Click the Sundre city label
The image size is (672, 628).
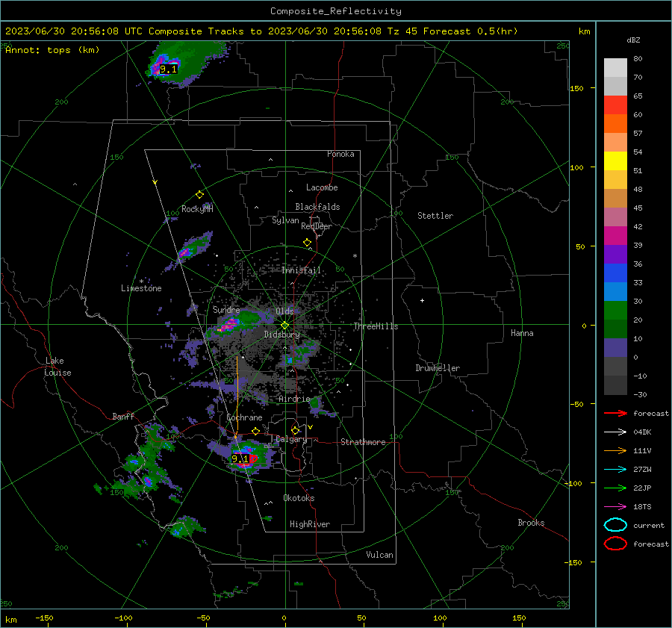click(226, 309)
